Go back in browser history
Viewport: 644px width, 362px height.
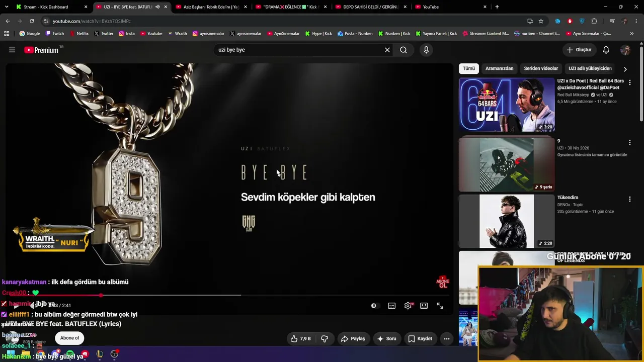8,21
